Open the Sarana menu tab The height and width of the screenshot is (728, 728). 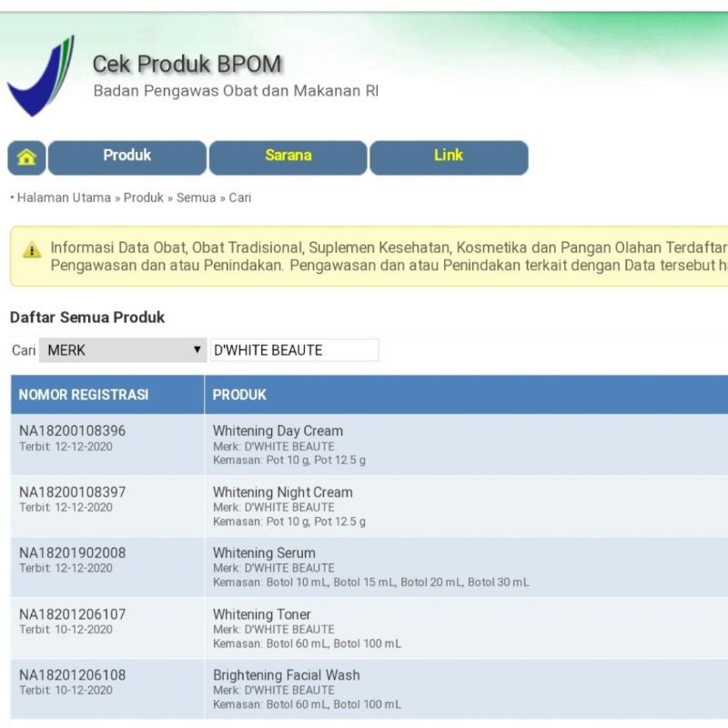click(x=288, y=157)
